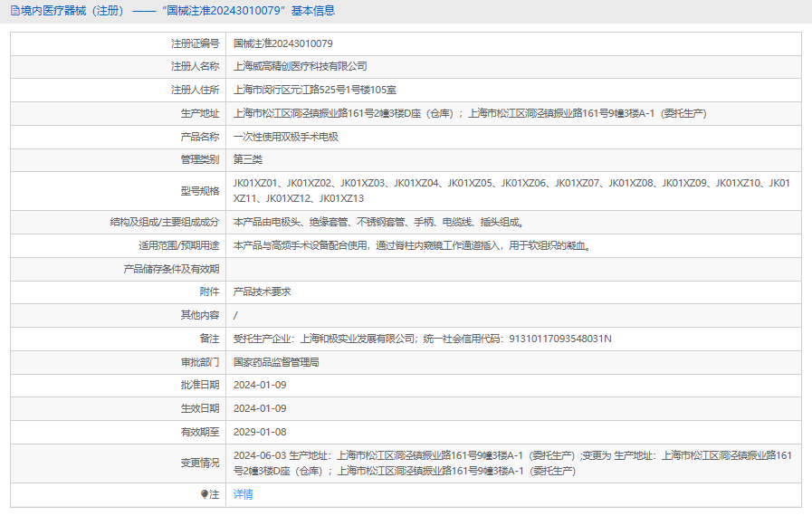
Task: Click the marker icon beside the 注 label
Action: 205,494
